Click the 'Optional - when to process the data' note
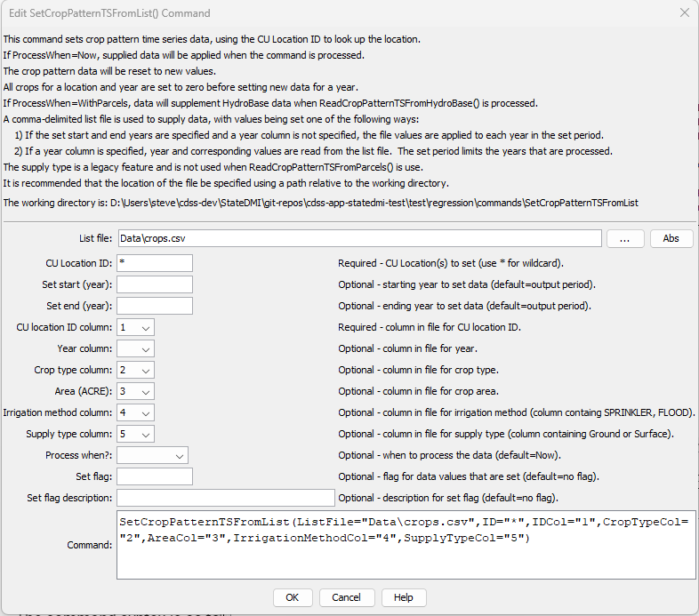 (449, 455)
